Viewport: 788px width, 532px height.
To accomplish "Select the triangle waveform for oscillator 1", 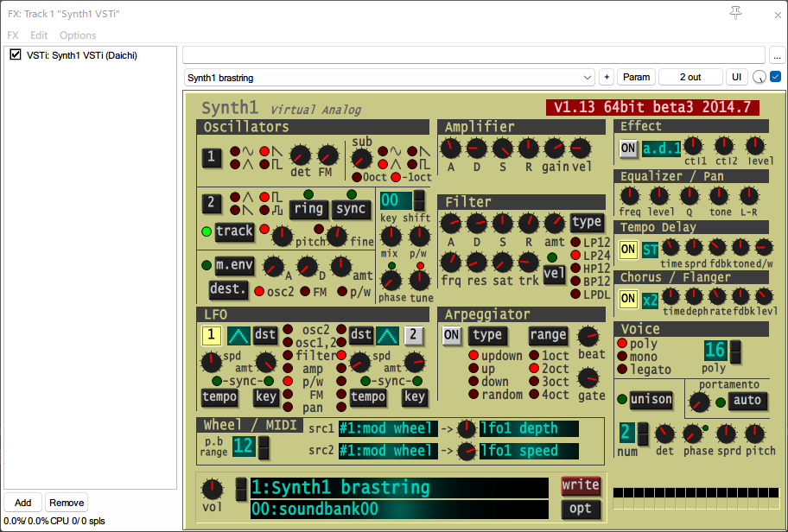I will click(x=235, y=164).
